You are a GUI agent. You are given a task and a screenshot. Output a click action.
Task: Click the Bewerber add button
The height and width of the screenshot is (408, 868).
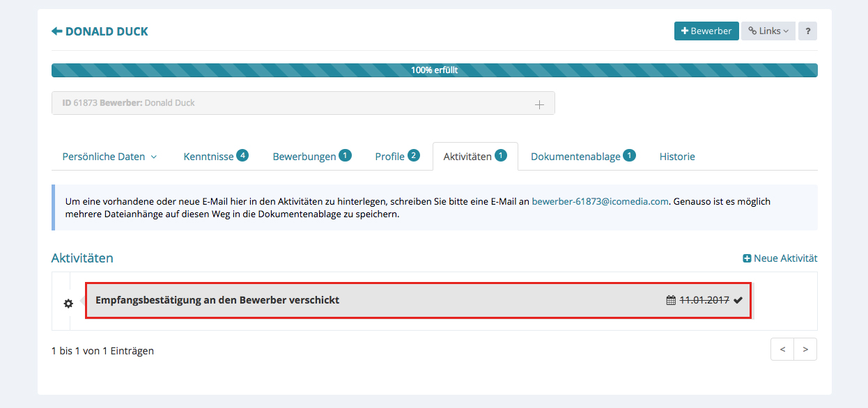pyautogui.click(x=706, y=31)
